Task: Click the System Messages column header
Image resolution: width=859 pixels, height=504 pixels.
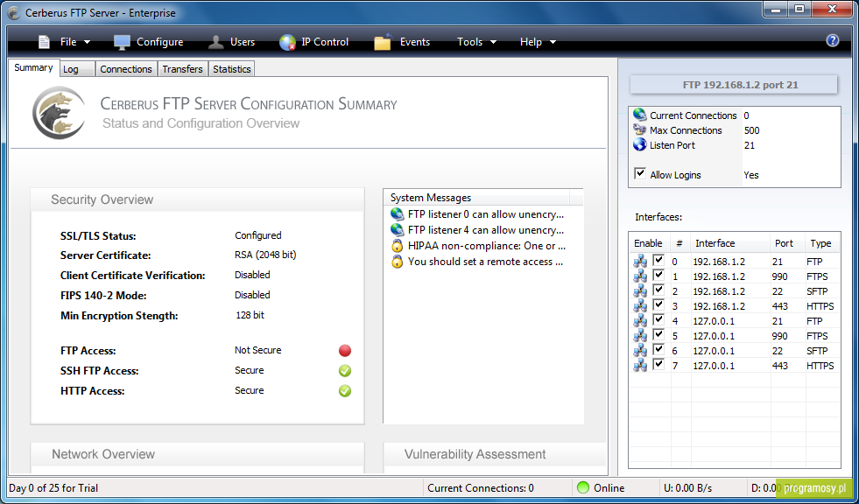Action: coord(477,198)
